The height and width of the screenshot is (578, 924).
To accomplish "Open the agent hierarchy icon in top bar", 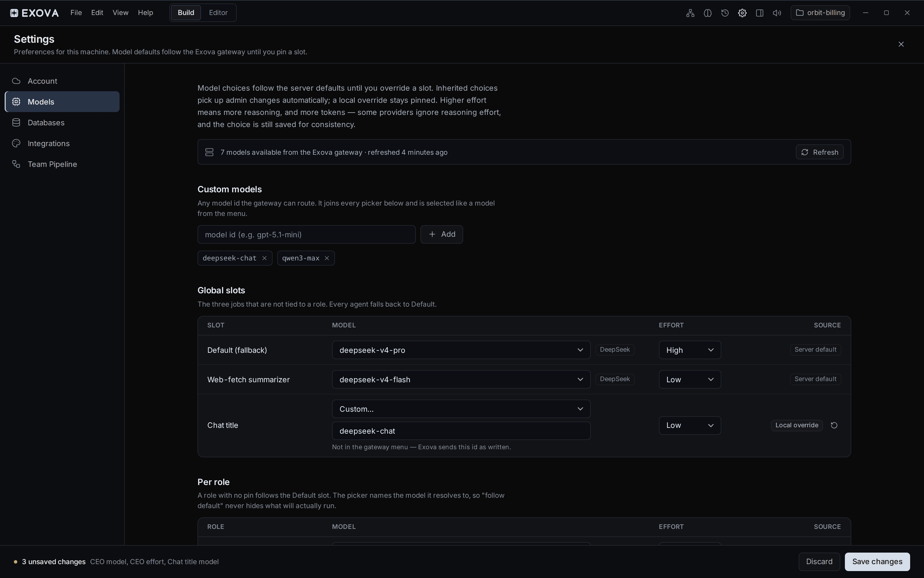I will pos(690,13).
